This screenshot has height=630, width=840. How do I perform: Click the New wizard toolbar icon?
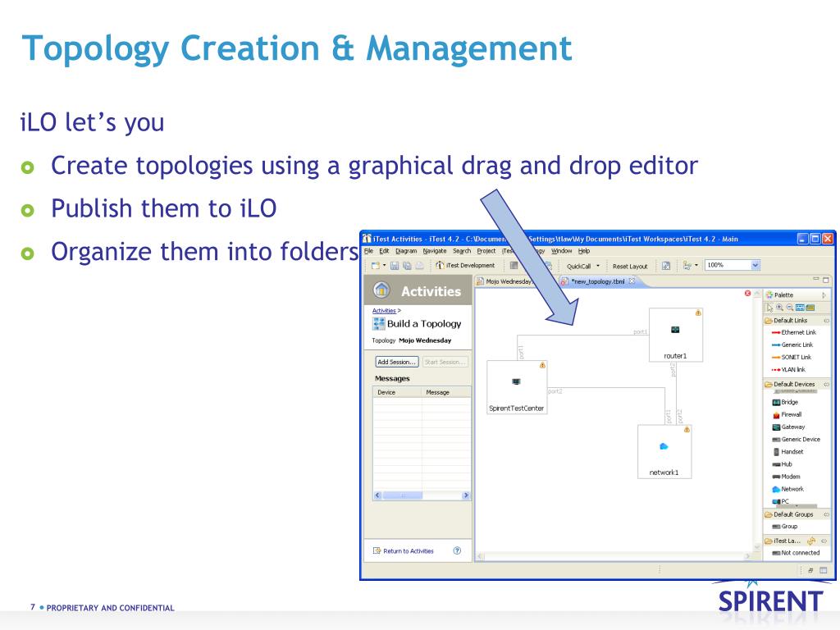pyautogui.click(x=376, y=265)
